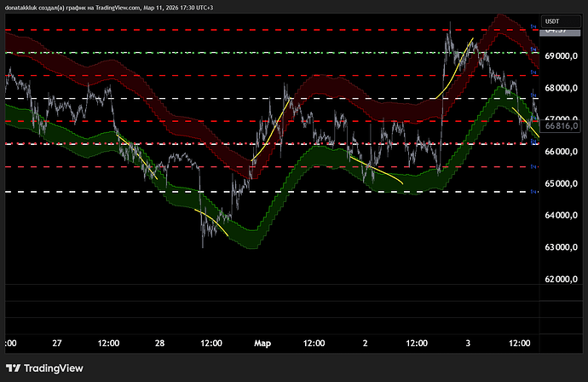Click the Мар month marker on time axis
This screenshot has height=382, width=588.
tap(262, 342)
